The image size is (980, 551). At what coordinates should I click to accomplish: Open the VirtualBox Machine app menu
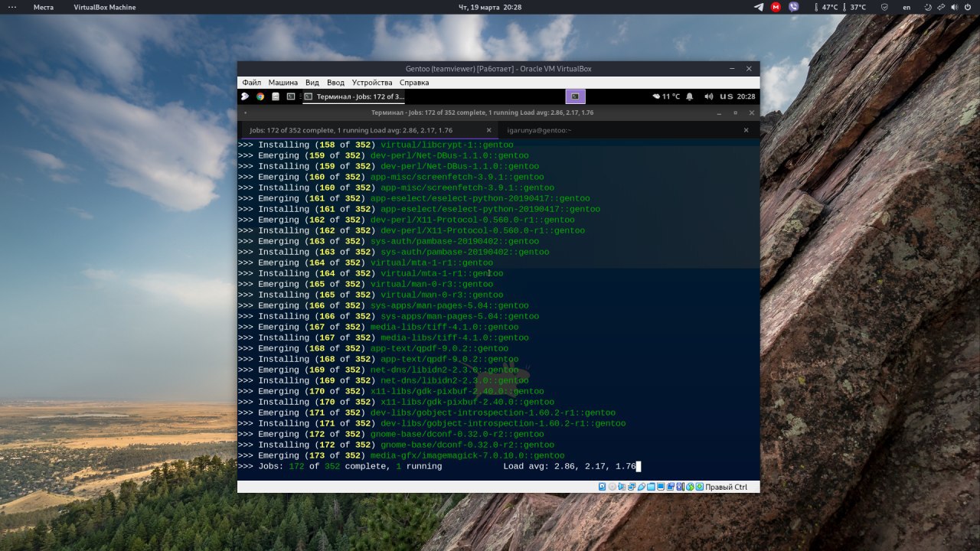tap(104, 7)
